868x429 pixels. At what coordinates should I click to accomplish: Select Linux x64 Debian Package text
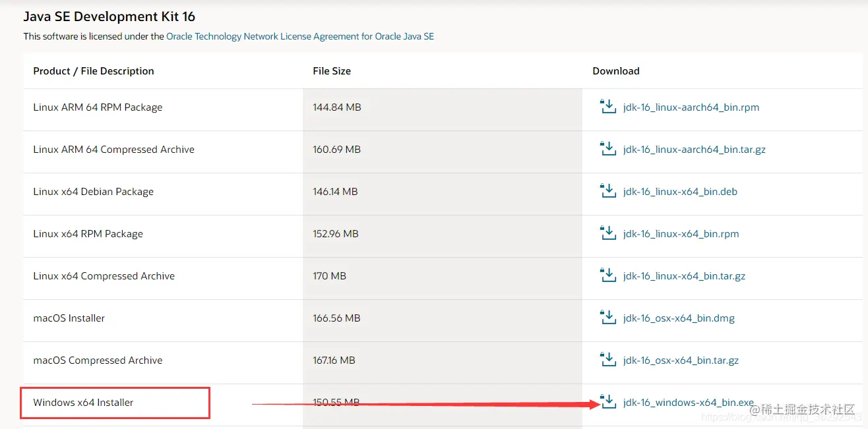pyautogui.click(x=94, y=192)
